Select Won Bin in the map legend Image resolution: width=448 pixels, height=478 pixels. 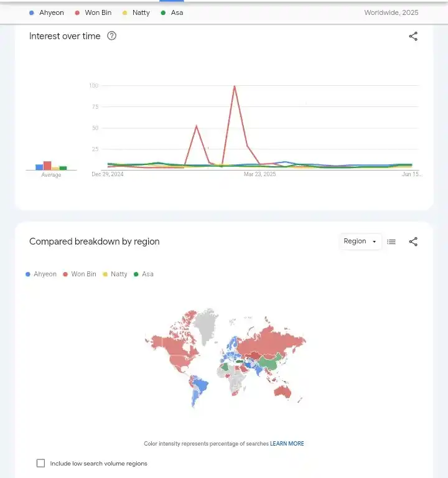tap(83, 274)
